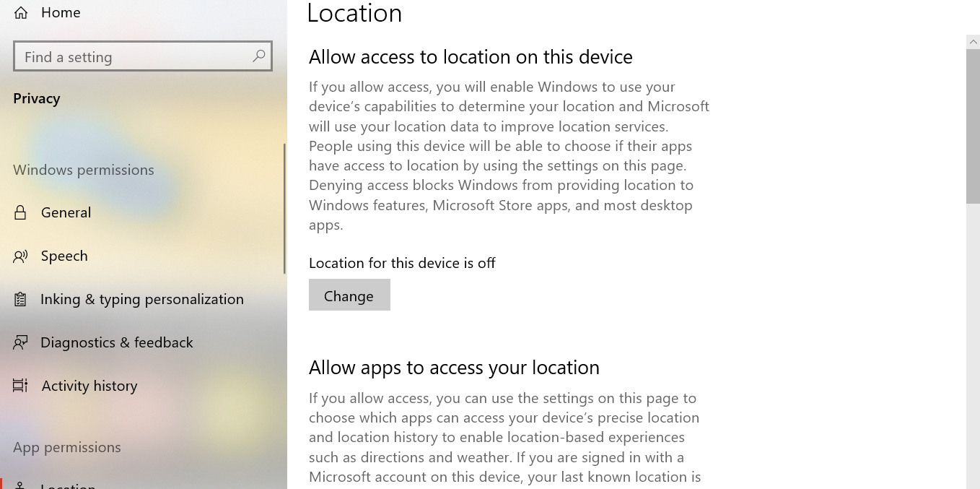Click the Diagnostics & feedback person icon

(20, 342)
